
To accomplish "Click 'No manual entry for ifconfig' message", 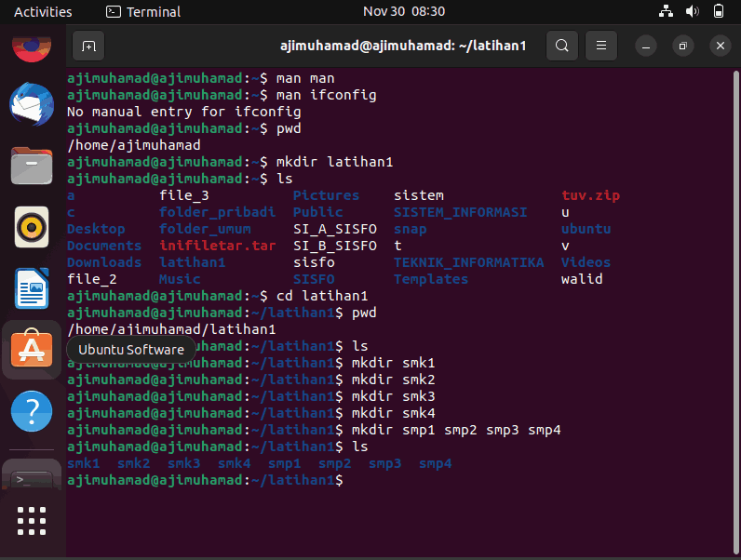I will pos(183,112).
